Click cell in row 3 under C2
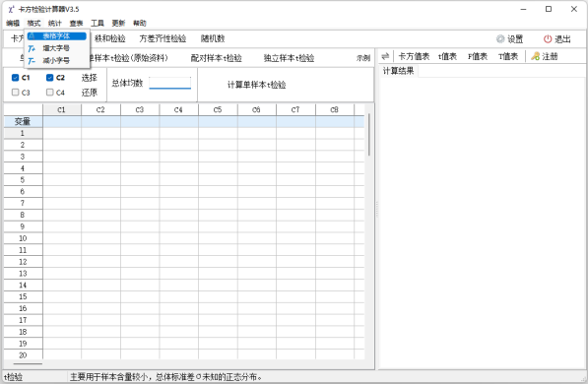The image size is (588, 384). (100, 157)
